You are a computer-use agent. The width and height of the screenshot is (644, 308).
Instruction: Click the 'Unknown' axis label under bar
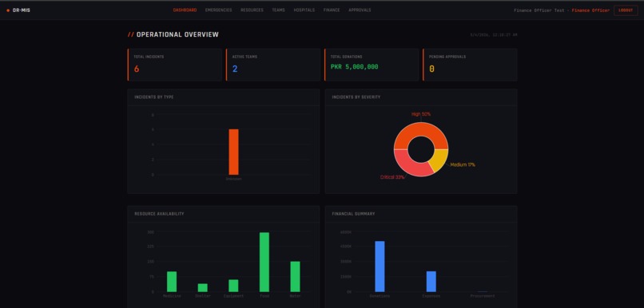pyautogui.click(x=233, y=180)
